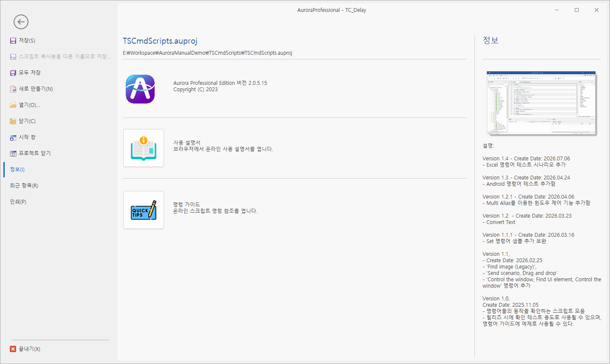
Task: Click the Version 1.2.1 Create Date line
Action: point(528,197)
